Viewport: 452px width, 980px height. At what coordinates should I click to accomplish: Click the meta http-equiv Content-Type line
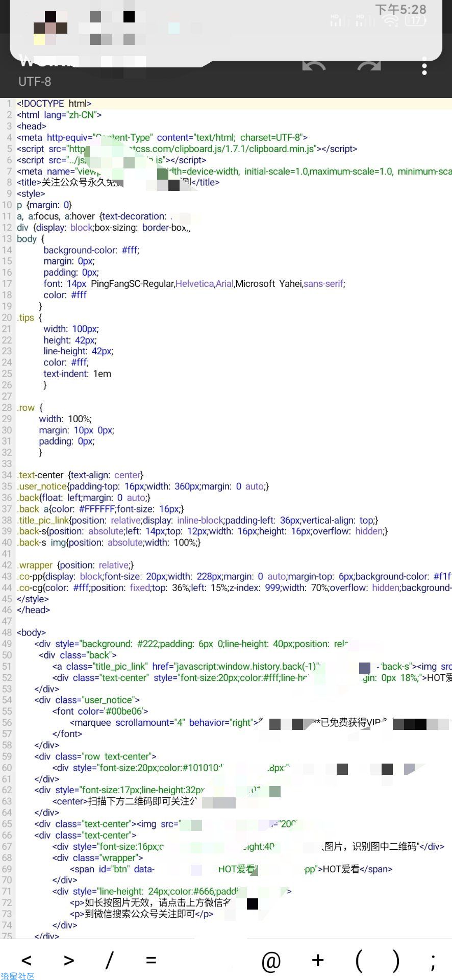tap(162, 137)
